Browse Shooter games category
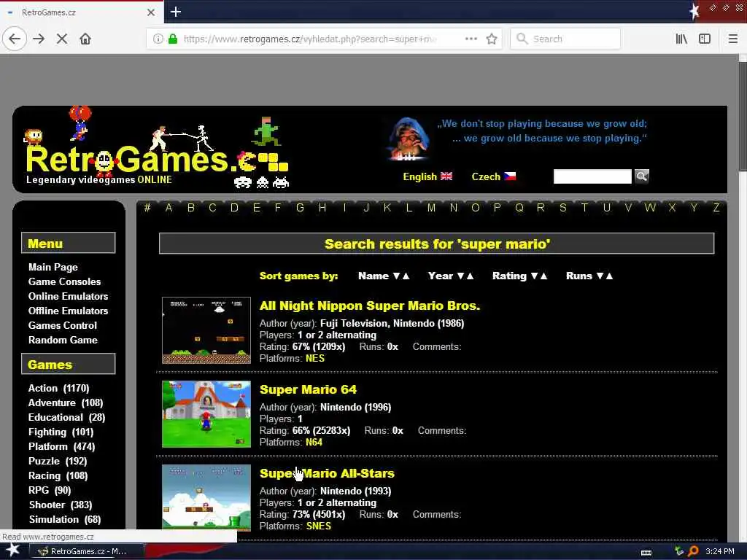The image size is (747, 560). click(x=61, y=505)
